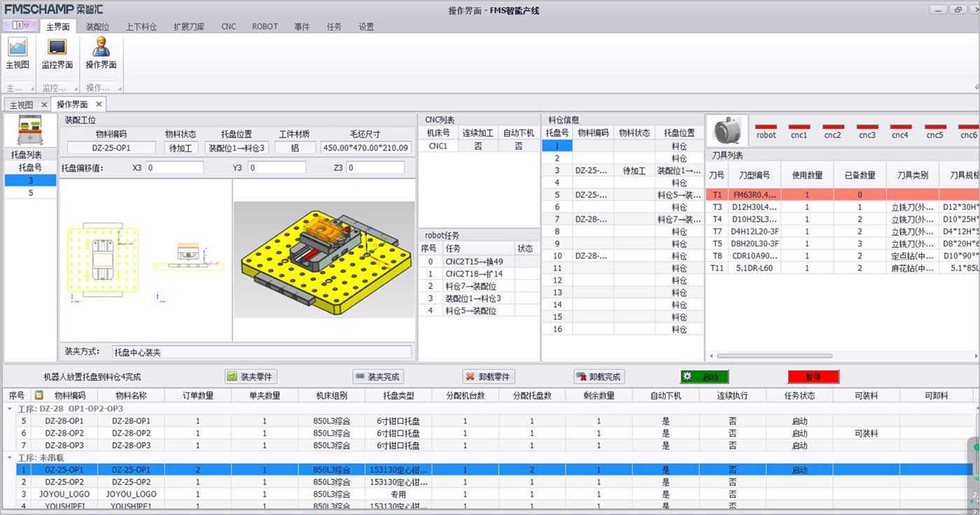Click the motor image above tool list
Image resolution: width=980 pixels, height=515 pixels.
click(727, 131)
